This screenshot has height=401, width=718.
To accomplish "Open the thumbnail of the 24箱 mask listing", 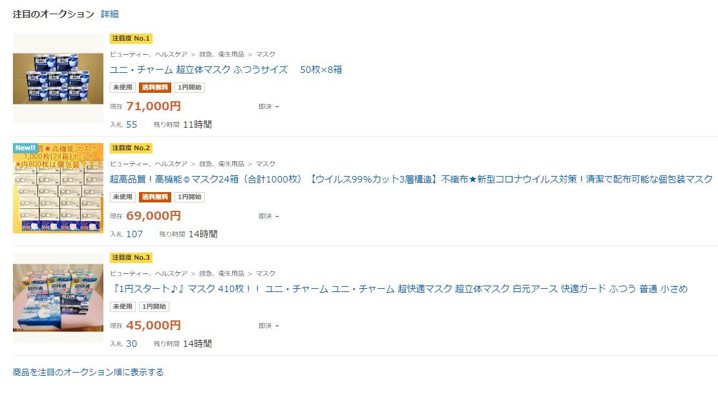I will [x=58, y=189].
